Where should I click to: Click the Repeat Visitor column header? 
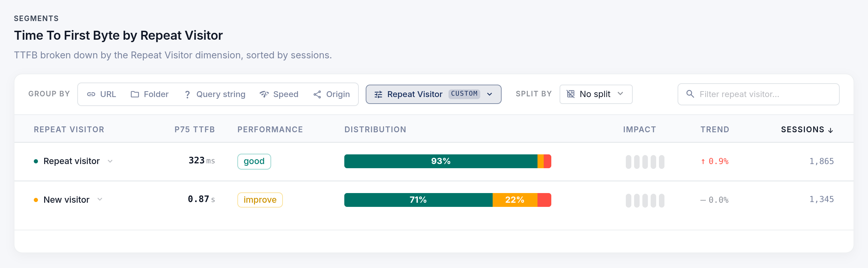(x=69, y=130)
